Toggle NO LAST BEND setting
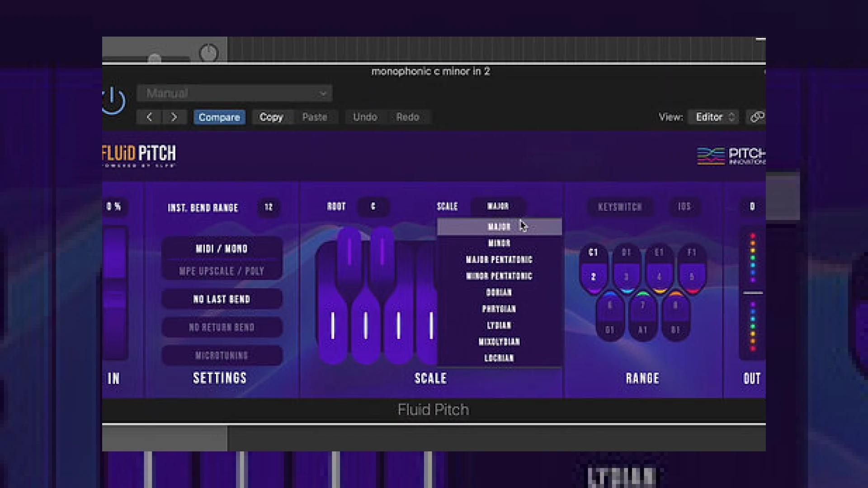Viewport: 868px width, 488px height. point(222,299)
